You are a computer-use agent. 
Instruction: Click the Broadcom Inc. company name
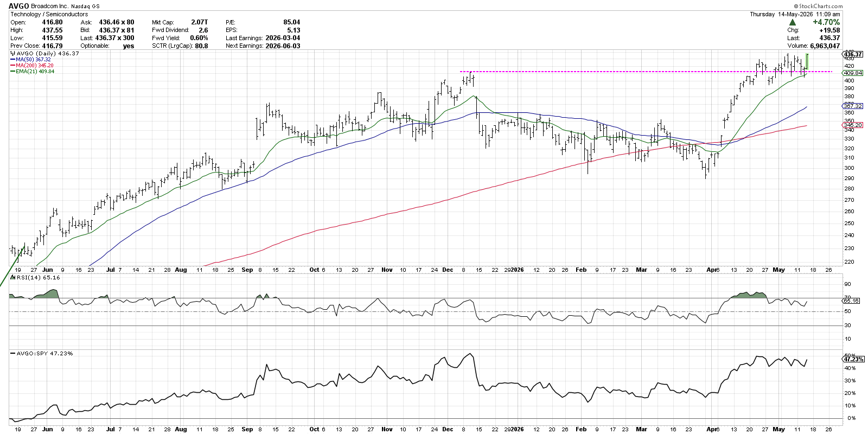click(x=50, y=7)
